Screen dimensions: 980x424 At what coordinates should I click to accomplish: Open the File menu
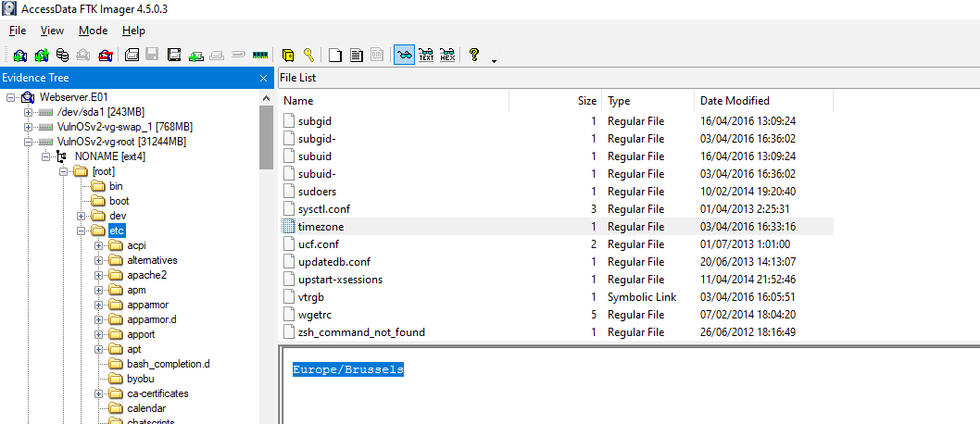pos(18,31)
